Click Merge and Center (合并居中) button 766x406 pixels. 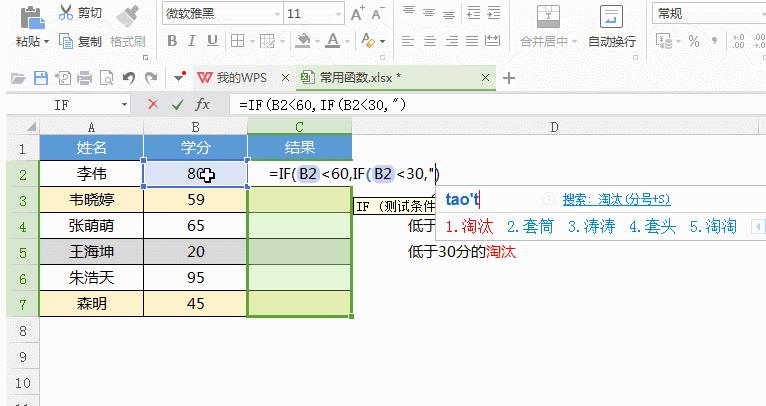tap(548, 27)
